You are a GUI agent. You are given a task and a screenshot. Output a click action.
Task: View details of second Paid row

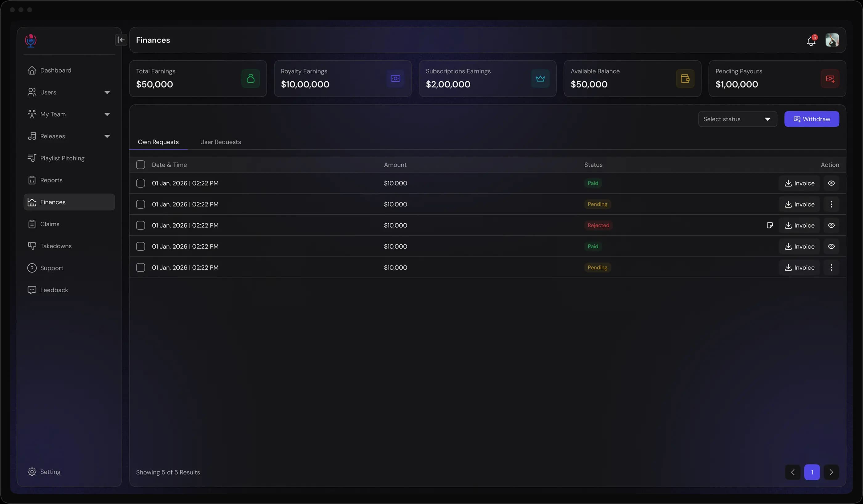832,246
